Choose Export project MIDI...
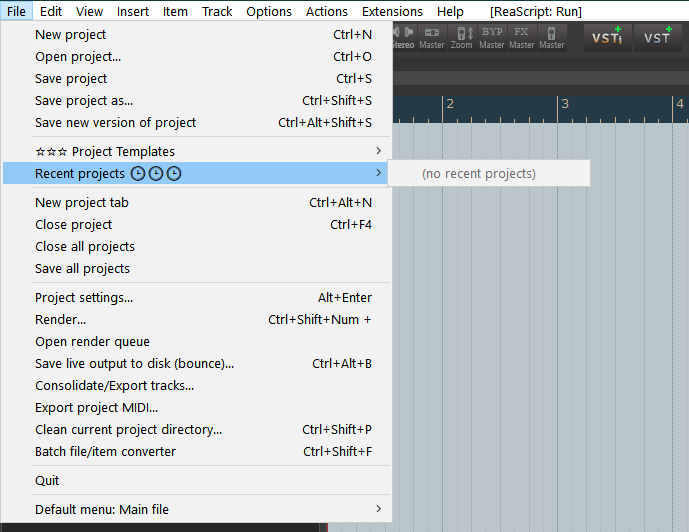The image size is (689, 532). click(196, 407)
